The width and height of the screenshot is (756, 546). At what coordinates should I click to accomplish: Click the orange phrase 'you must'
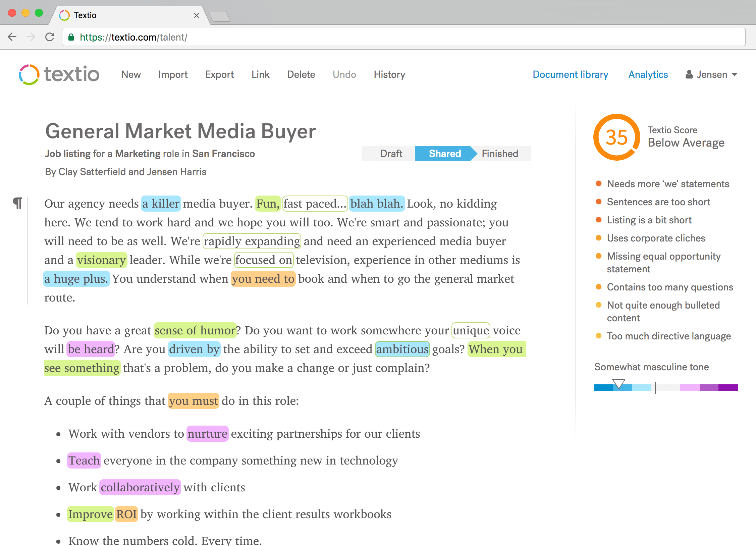(194, 401)
